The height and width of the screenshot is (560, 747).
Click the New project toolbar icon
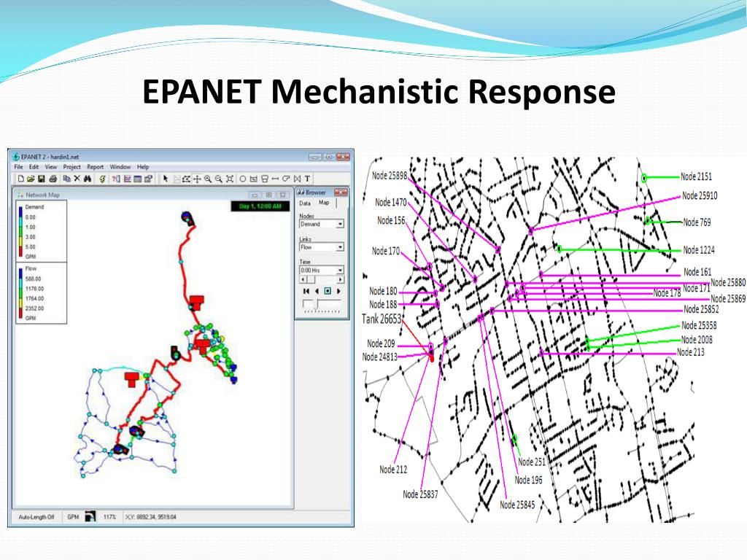click(21, 179)
